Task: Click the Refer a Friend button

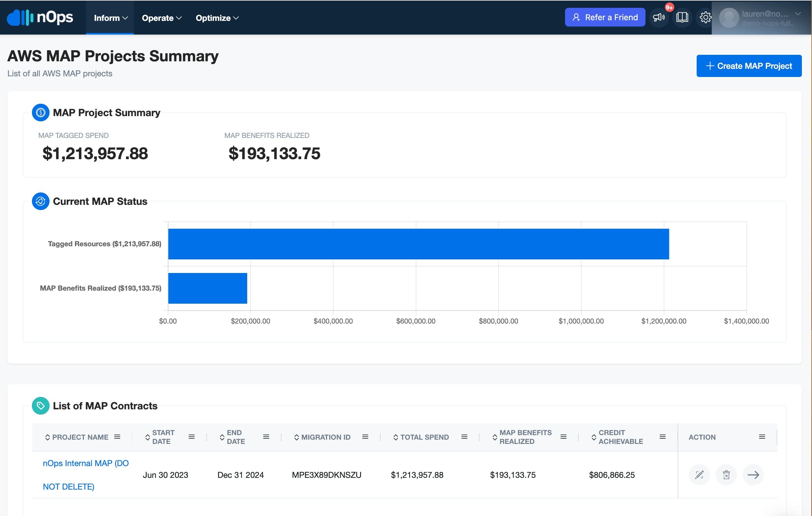Action: click(x=605, y=17)
